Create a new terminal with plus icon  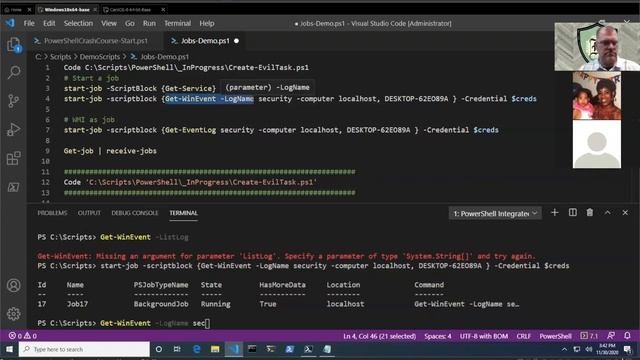coord(554,213)
